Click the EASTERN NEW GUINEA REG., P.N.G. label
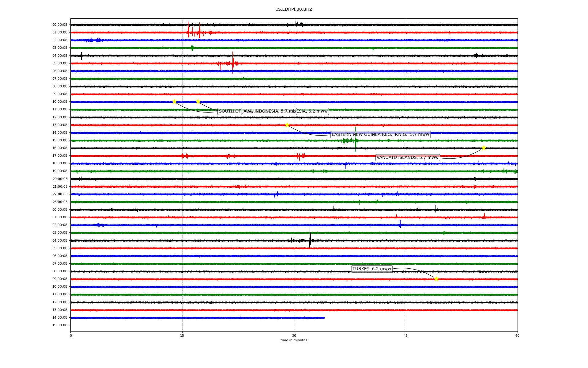 coord(380,135)
